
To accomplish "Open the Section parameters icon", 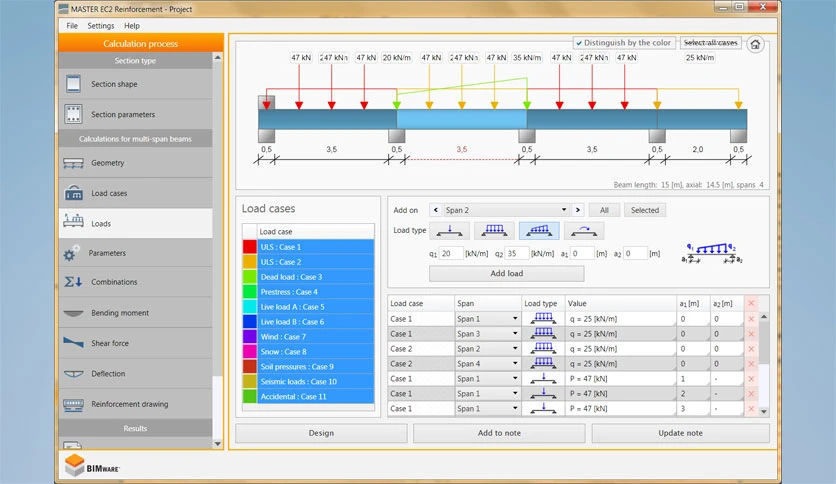I will pos(73,114).
